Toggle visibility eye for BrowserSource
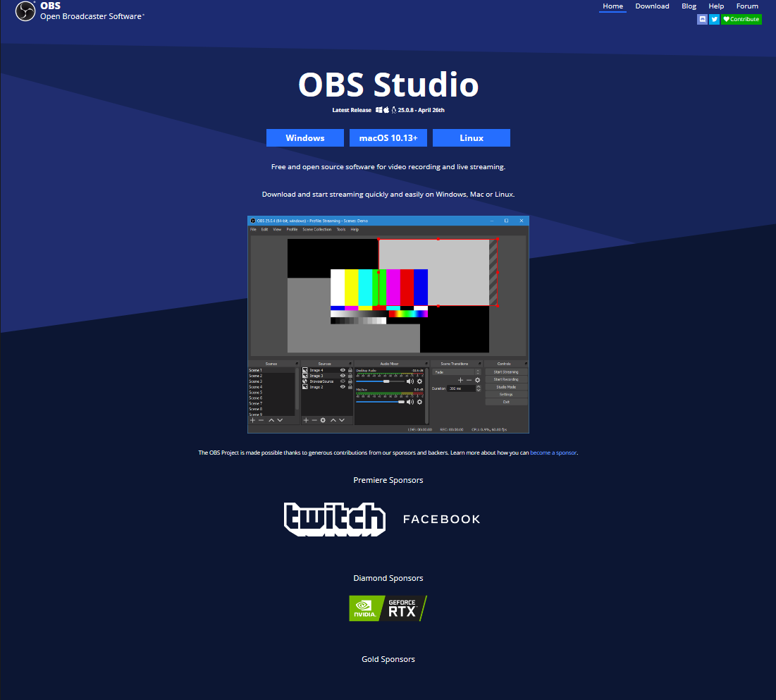Viewport: 776px width, 700px height. pos(343,381)
